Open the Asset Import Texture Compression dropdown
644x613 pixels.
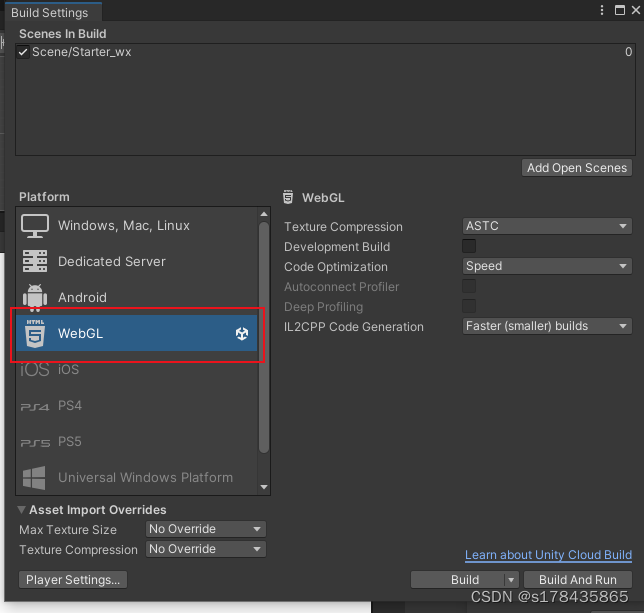click(x=206, y=549)
